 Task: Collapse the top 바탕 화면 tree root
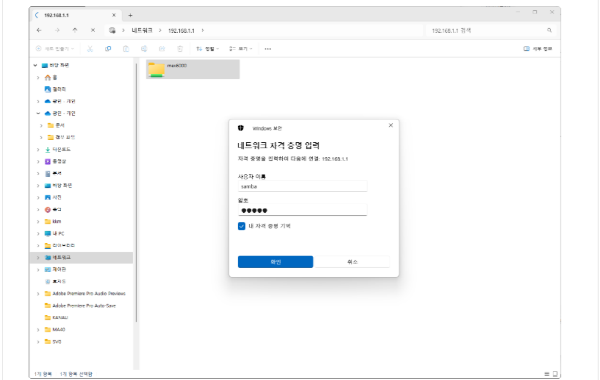point(35,65)
